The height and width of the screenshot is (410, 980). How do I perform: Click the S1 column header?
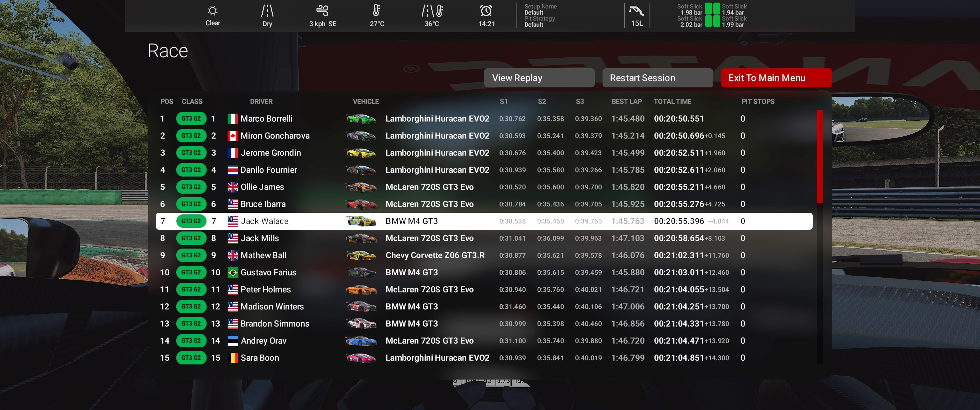pos(503,102)
